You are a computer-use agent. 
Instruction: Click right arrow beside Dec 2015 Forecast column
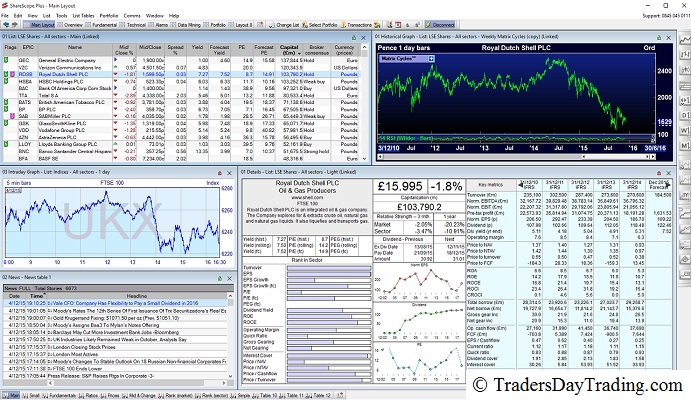[668, 185]
